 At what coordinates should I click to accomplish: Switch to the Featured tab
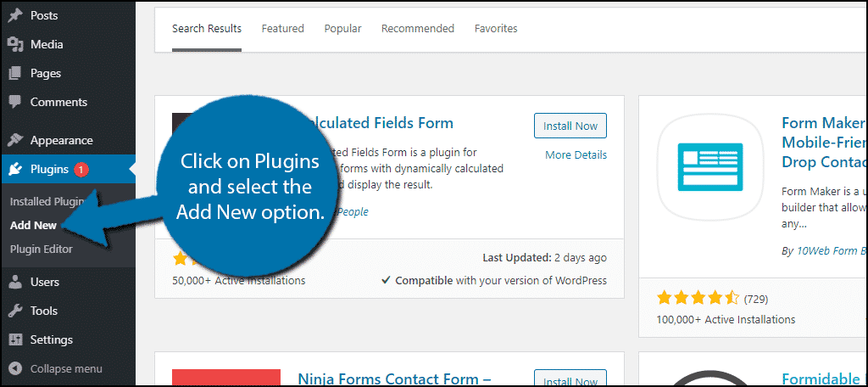(283, 28)
